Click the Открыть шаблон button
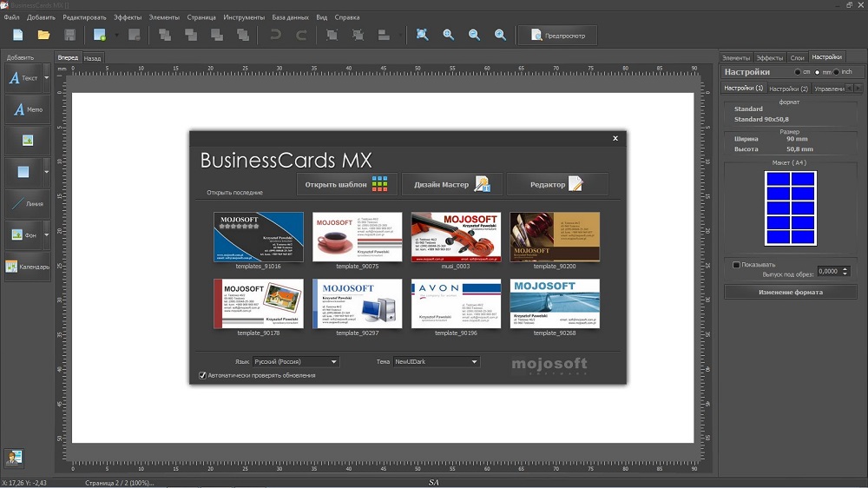This screenshot has width=868, height=488. click(x=347, y=184)
